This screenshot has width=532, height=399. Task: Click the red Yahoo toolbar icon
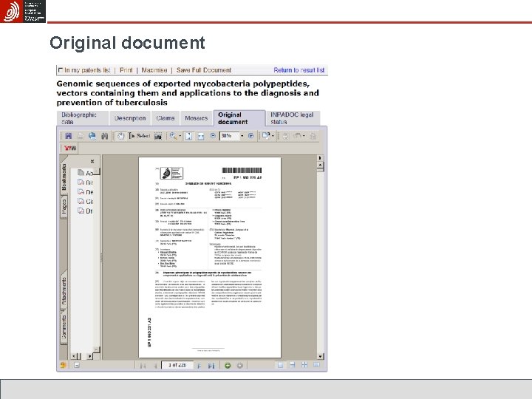70,148
